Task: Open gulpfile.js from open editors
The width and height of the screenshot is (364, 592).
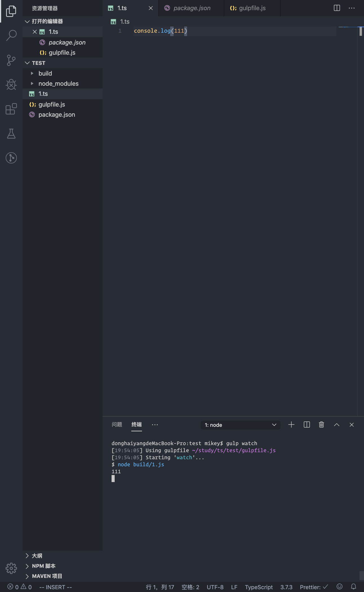Action: pyautogui.click(x=63, y=53)
